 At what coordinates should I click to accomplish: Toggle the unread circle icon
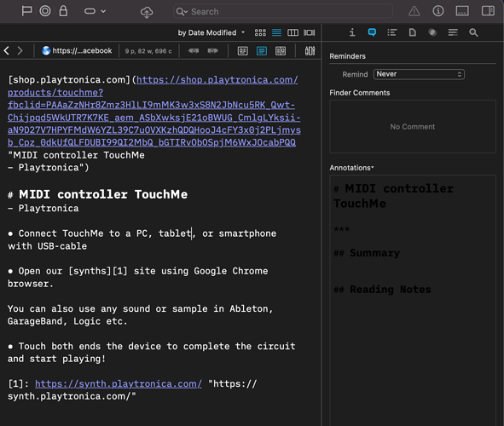(45, 11)
